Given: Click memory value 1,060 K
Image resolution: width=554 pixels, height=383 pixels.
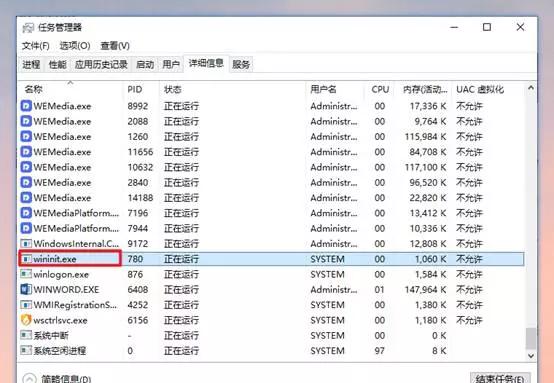Looking at the screenshot, I should click(430, 259).
